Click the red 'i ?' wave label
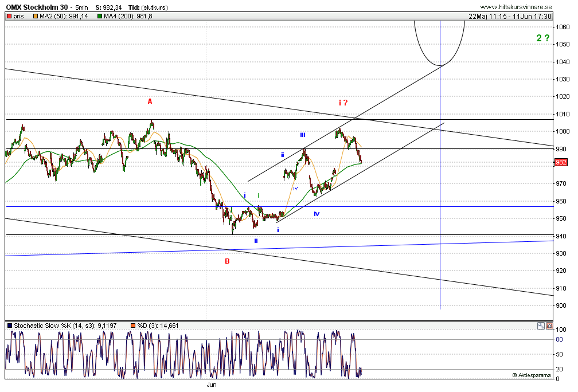 click(343, 103)
